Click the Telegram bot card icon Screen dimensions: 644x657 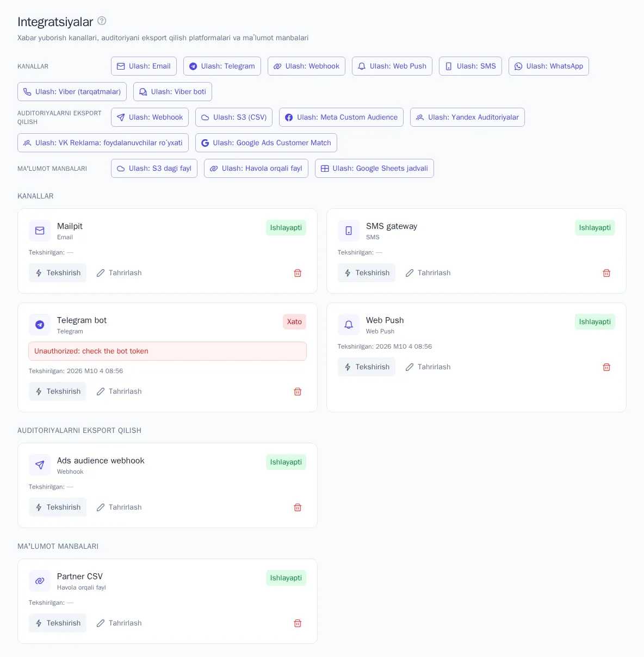click(x=40, y=325)
